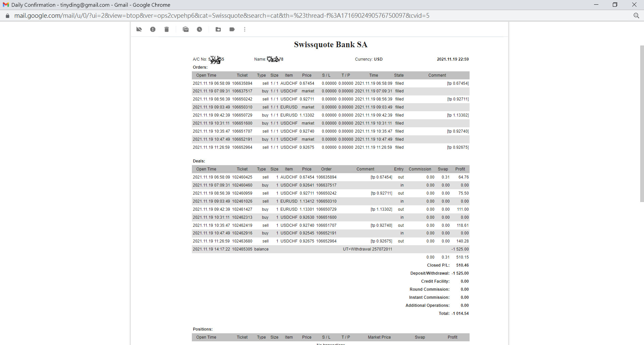The image size is (644, 345).
Task: Click order ticket 106651600 in Orders table
Action: coord(242,123)
